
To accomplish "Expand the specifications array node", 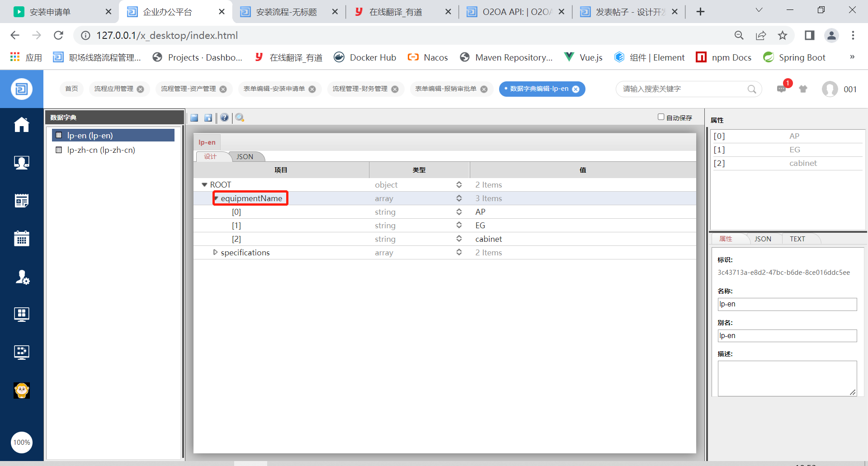I will tap(215, 252).
